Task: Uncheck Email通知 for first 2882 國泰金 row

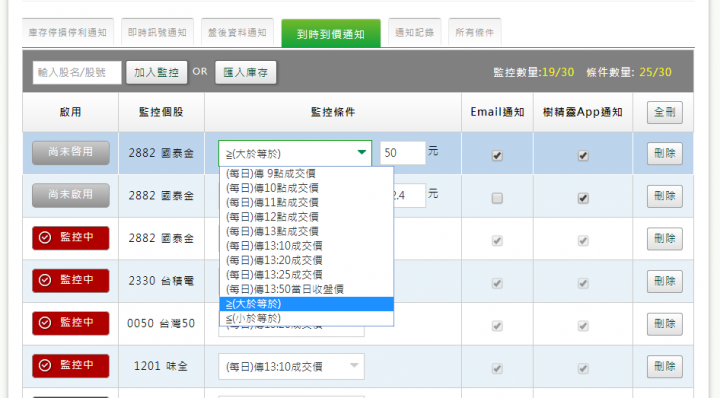Action: 497,156
